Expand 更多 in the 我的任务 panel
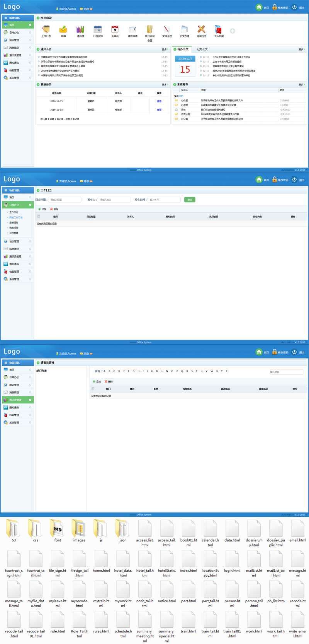 click(x=165, y=85)
